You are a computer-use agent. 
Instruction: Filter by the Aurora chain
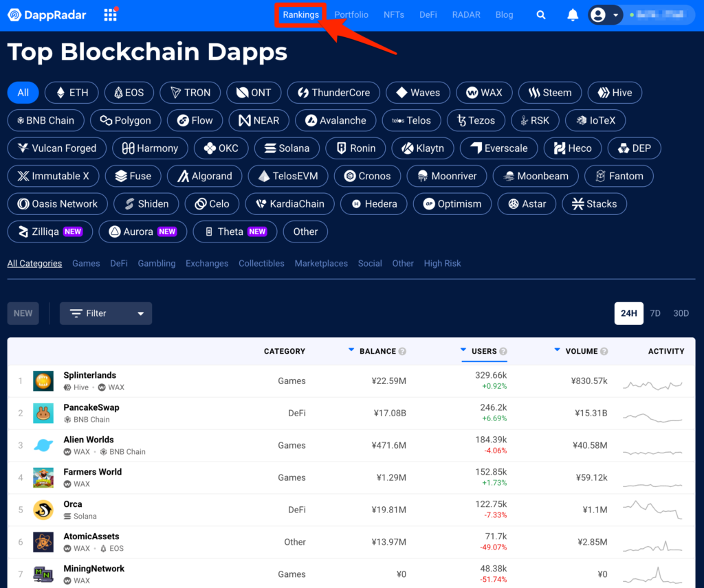coord(143,232)
